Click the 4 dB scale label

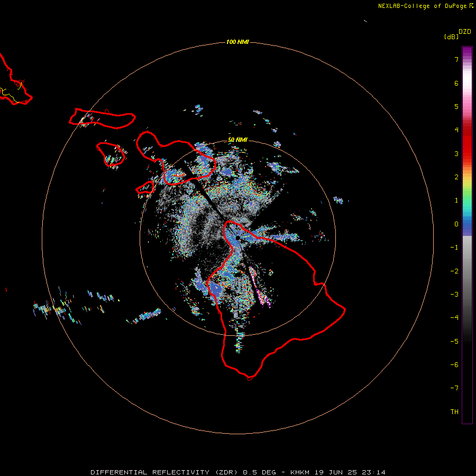pos(456,130)
